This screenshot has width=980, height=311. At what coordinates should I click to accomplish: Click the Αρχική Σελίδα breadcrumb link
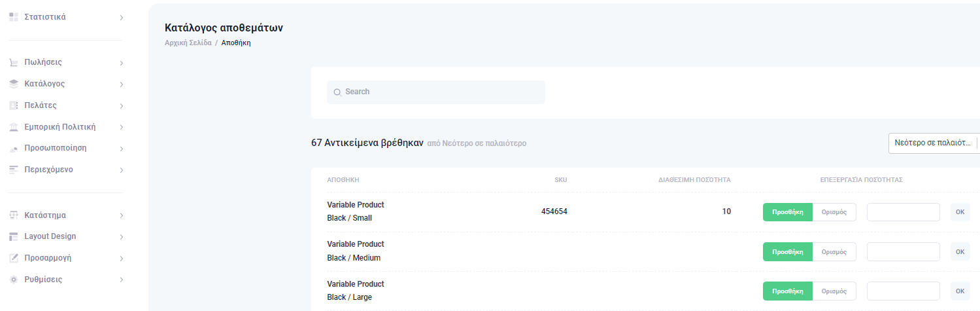(x=188, y=43)
